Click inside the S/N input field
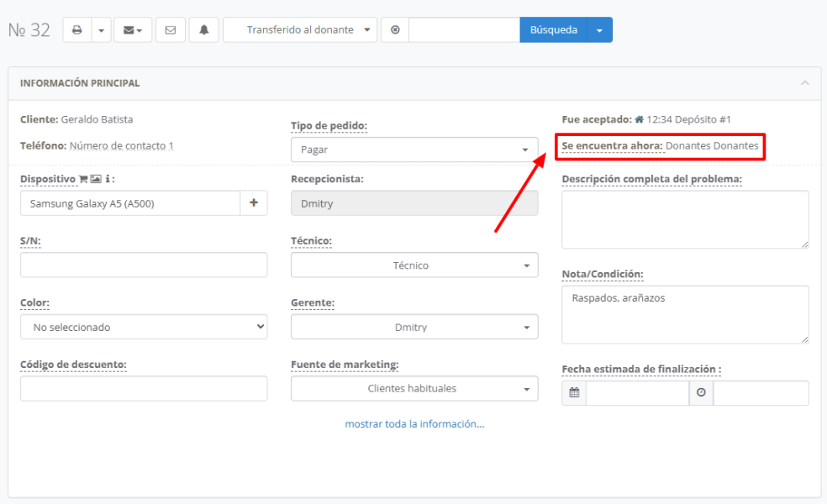 point(143,265)
